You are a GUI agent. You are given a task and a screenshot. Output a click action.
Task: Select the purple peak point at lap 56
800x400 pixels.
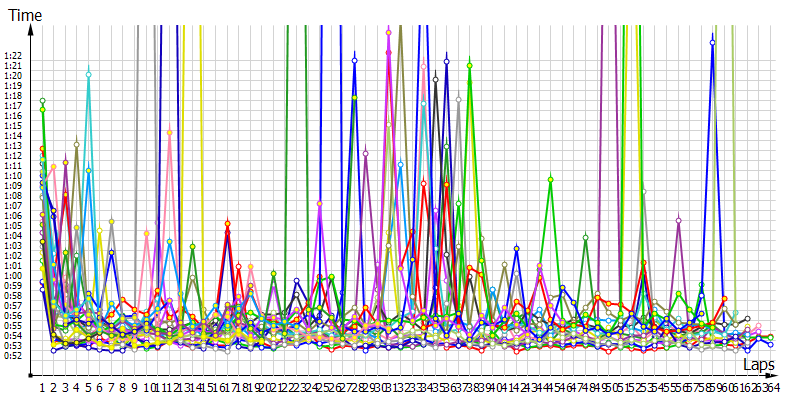pyautogui.click(x=679, y=219)
